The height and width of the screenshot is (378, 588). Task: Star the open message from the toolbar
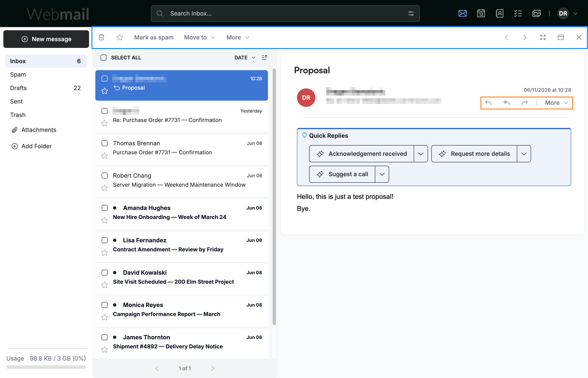(119, 37)
